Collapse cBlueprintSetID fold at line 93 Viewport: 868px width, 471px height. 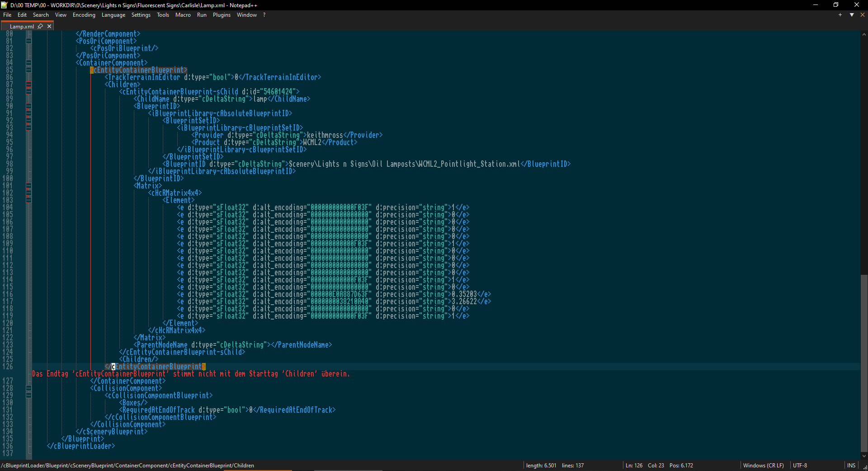[x=29, y=128]
